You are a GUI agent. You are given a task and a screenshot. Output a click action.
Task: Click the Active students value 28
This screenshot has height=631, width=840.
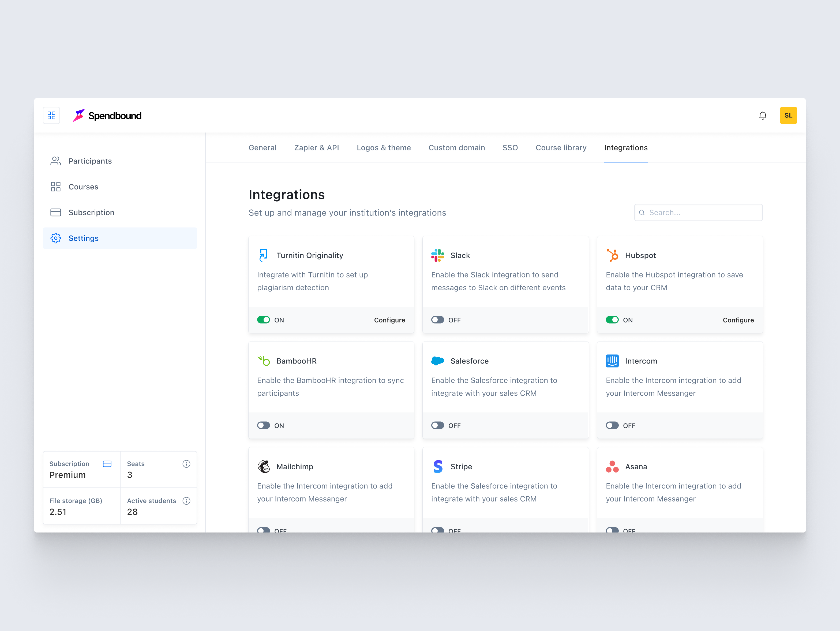pyautogui.click(x=132, y=512)
